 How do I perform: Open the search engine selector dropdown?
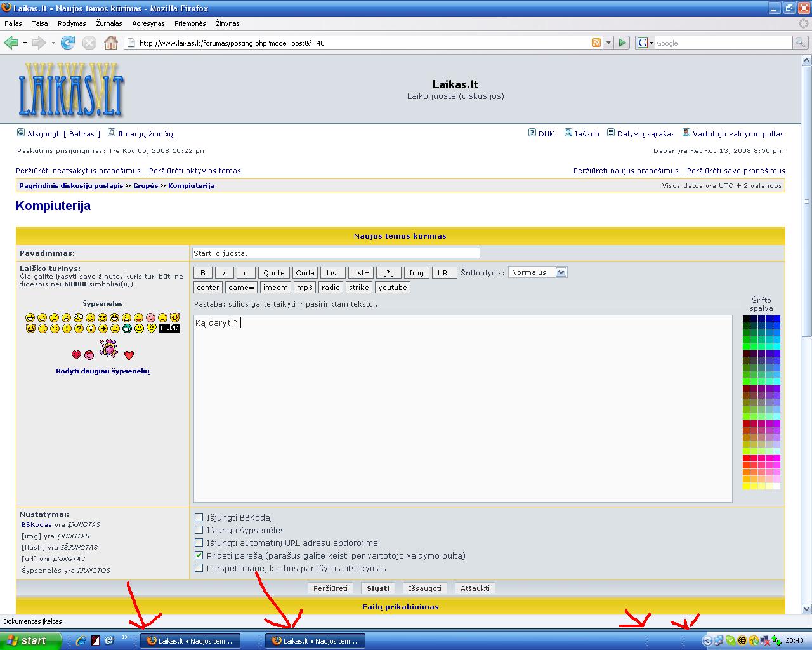(x=645, y=43)
